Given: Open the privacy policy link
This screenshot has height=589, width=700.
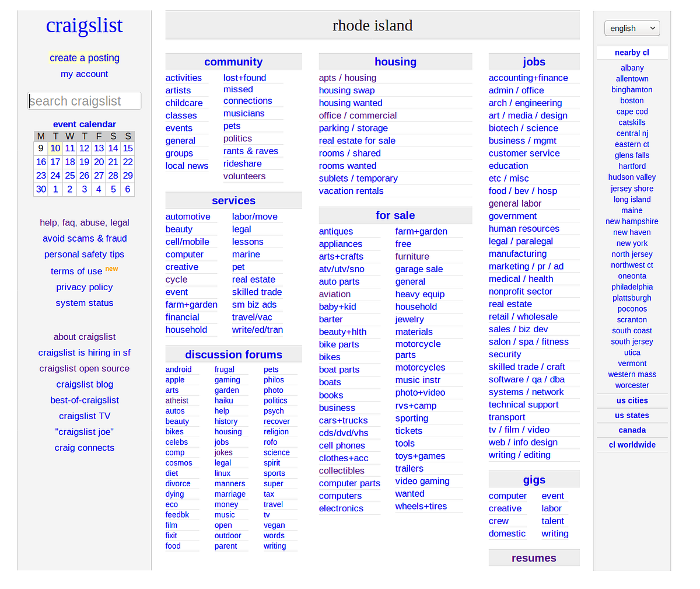Looking at the screenshot, I should tap(85, 287).
